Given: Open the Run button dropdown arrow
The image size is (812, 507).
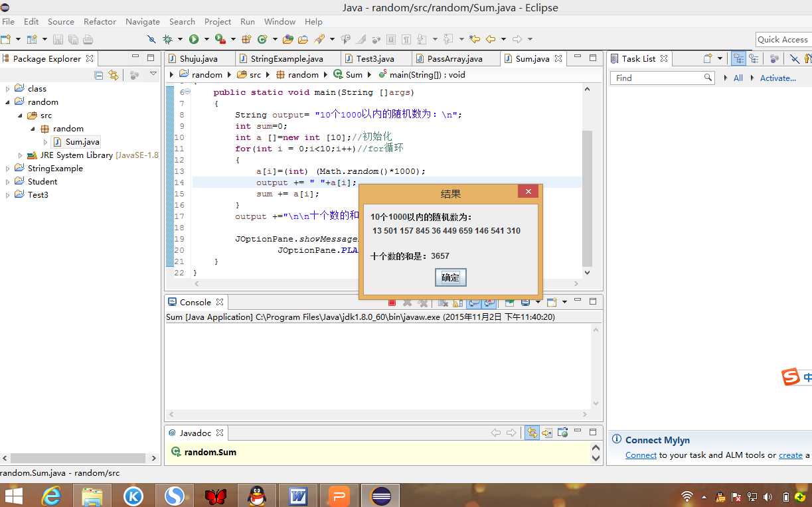Looking at the screenshot, I should [206, 40].
